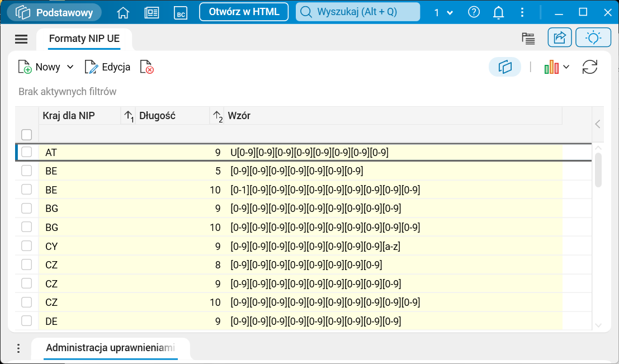Click the Wyszukaj search field
This screenshot has width=619, height=364.
pos(358,12)
